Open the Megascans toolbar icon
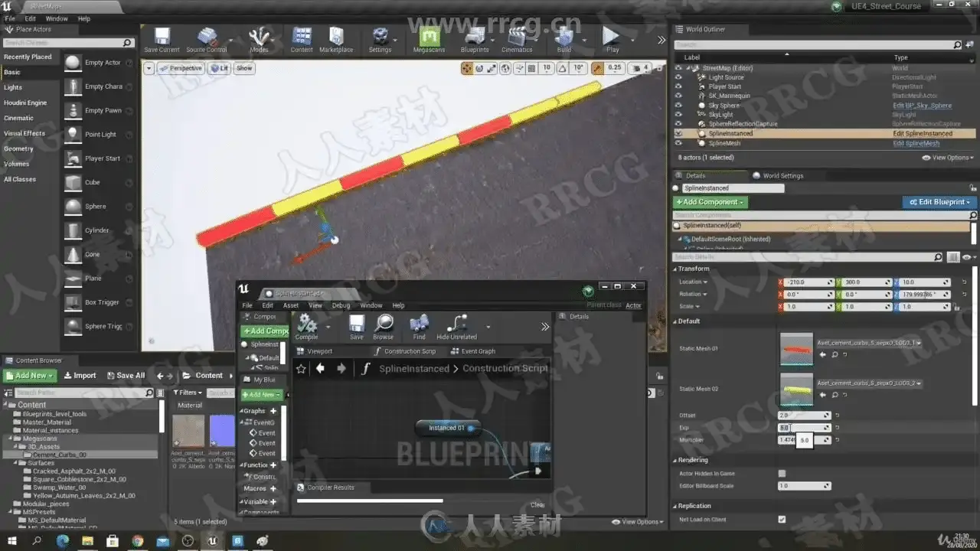 pos(429,40)
